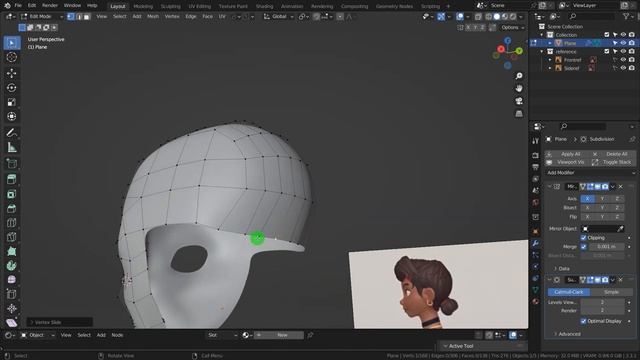This screenshot has width=640, height=360.
Task: Switch to vertex select mode
Action: [71, 17]
